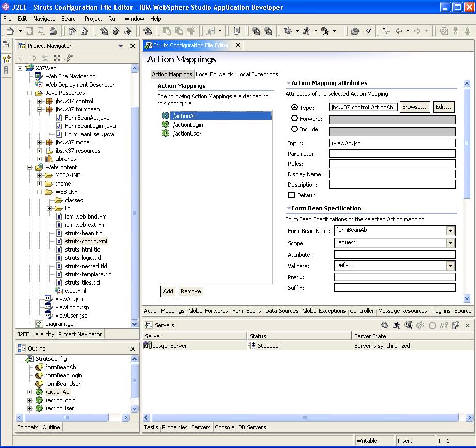Open the Project Navigator view menu arrow
Viewport: 476px width, 448px height.
121,46
